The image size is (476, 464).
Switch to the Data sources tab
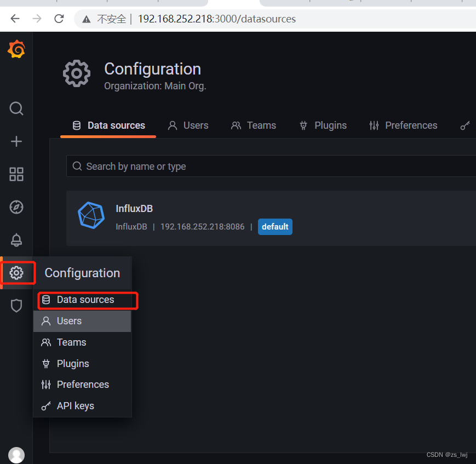108,125
